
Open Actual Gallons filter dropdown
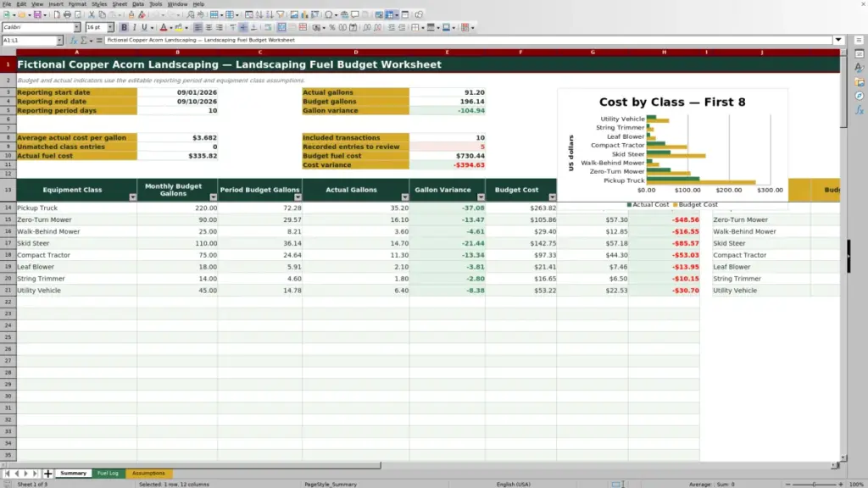(404, 197)
